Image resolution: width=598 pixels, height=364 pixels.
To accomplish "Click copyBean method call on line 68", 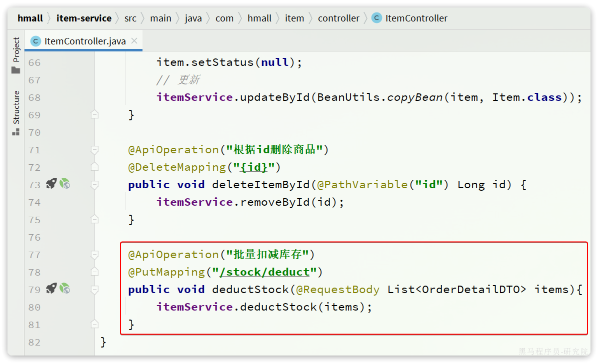I will pos(415,97).
